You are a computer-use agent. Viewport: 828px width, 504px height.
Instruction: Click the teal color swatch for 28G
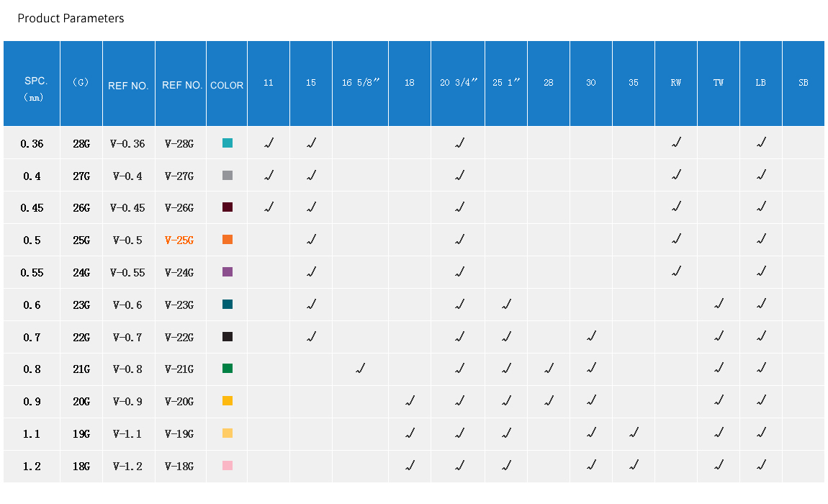point(228,143)
